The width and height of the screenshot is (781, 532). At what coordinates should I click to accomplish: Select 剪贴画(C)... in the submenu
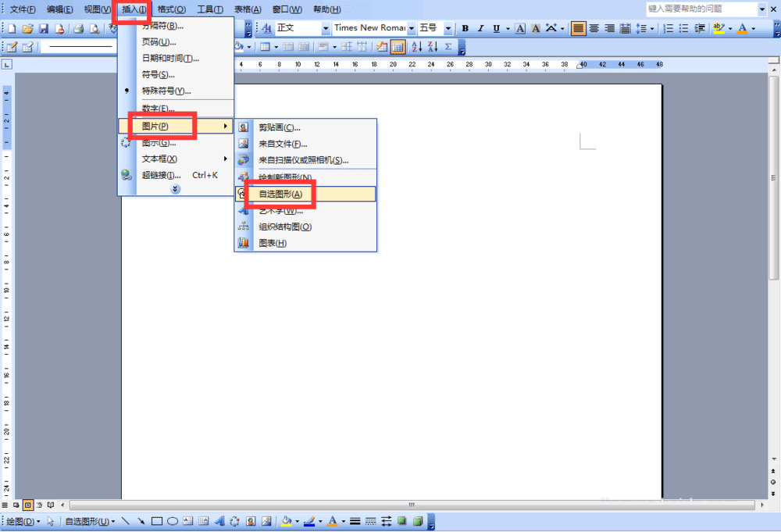[x=305, y=127]
